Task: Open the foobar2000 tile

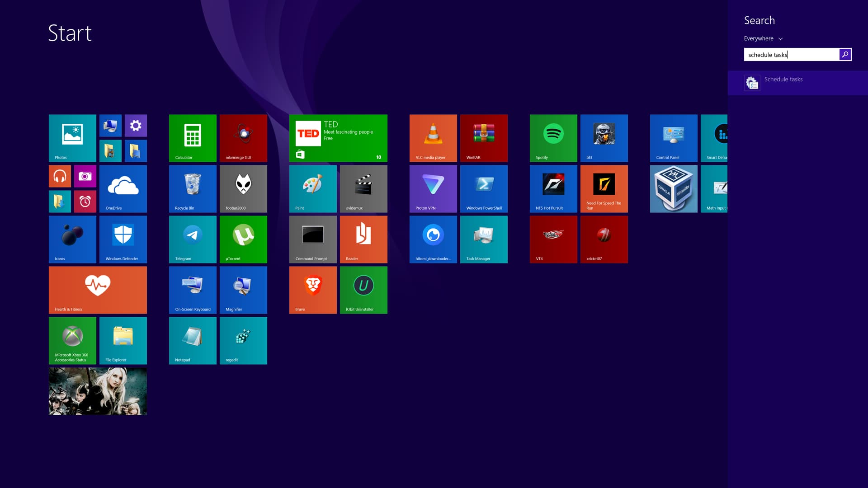Action: [x=243, y=188]
